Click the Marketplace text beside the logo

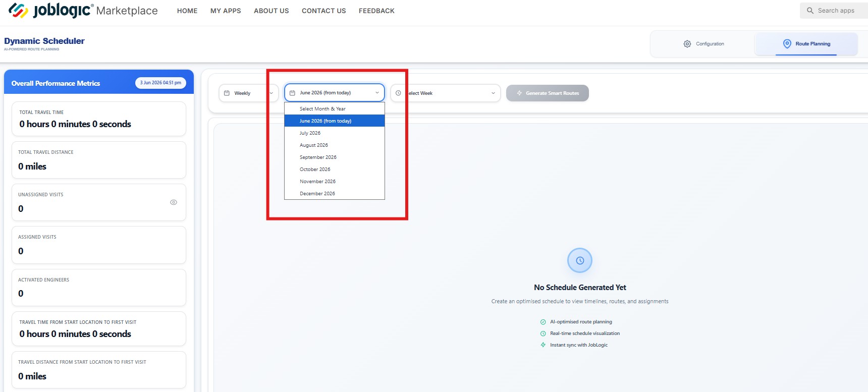click(x=127, y=11)
